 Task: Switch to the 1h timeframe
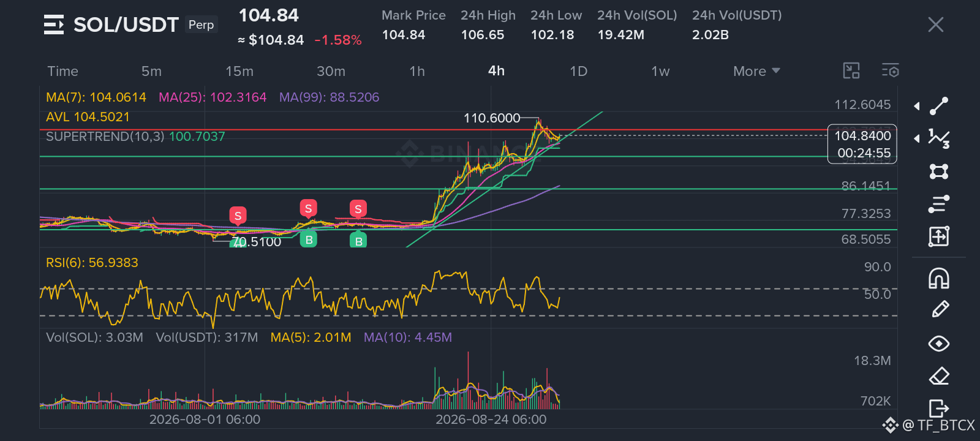click(417, 71)
